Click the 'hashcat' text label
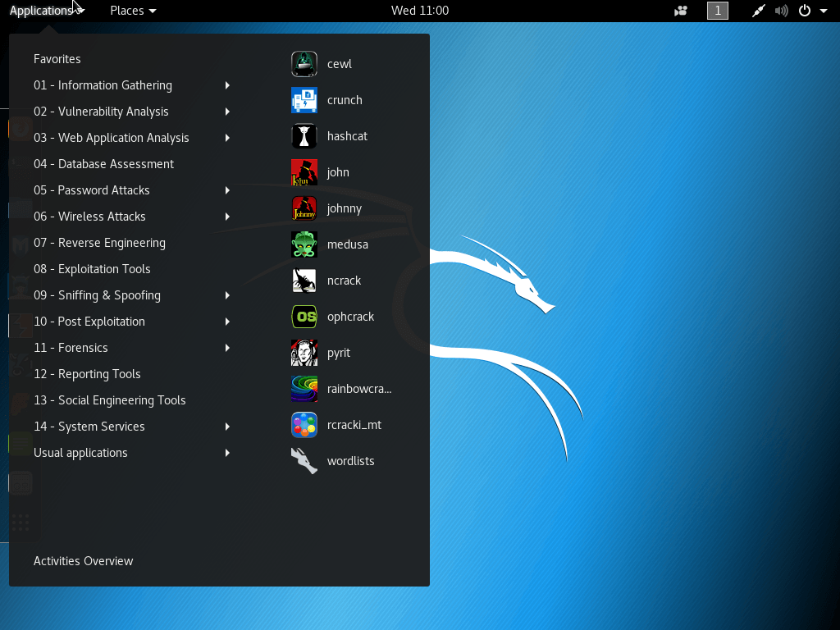This screenshot has width=840, height=630. point(347,136)
